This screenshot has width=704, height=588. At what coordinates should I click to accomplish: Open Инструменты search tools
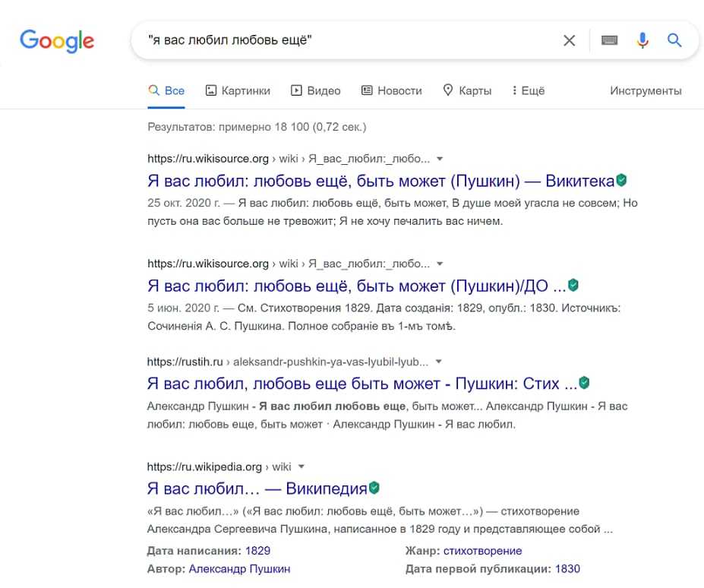[646, 90]
